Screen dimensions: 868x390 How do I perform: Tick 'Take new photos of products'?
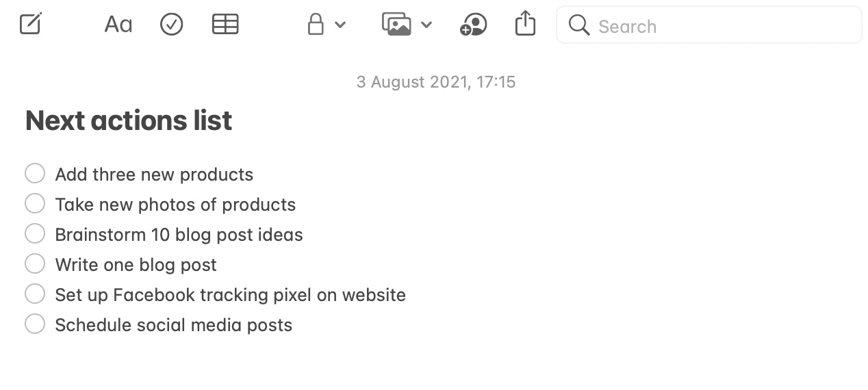35,204
